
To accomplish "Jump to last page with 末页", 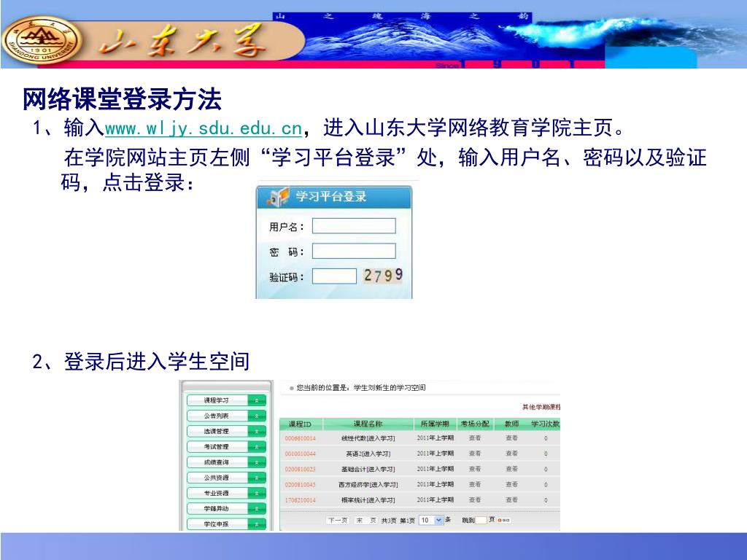I will coord(366,520).
